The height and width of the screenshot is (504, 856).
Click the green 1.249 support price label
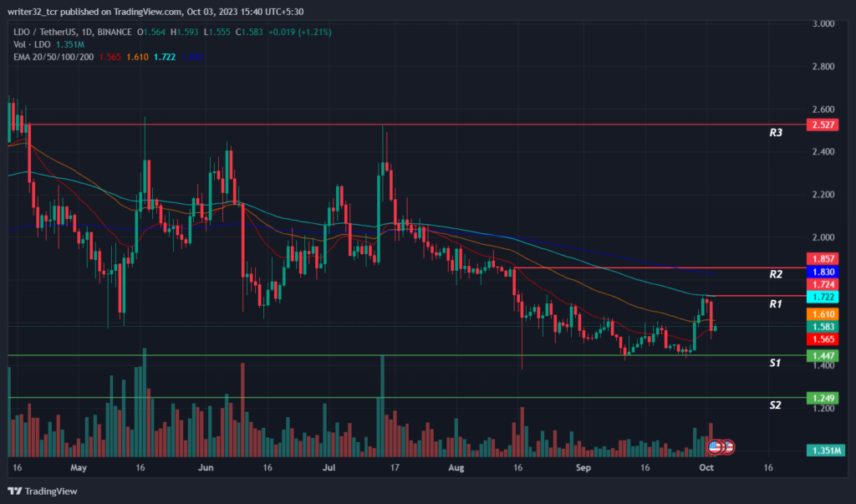click(823, 398)
